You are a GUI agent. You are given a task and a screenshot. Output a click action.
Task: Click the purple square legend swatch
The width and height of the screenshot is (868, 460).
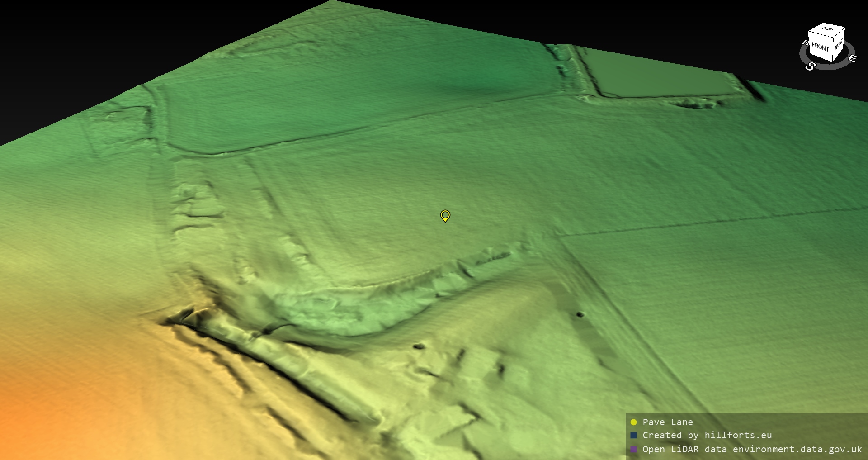click(633, 449)
